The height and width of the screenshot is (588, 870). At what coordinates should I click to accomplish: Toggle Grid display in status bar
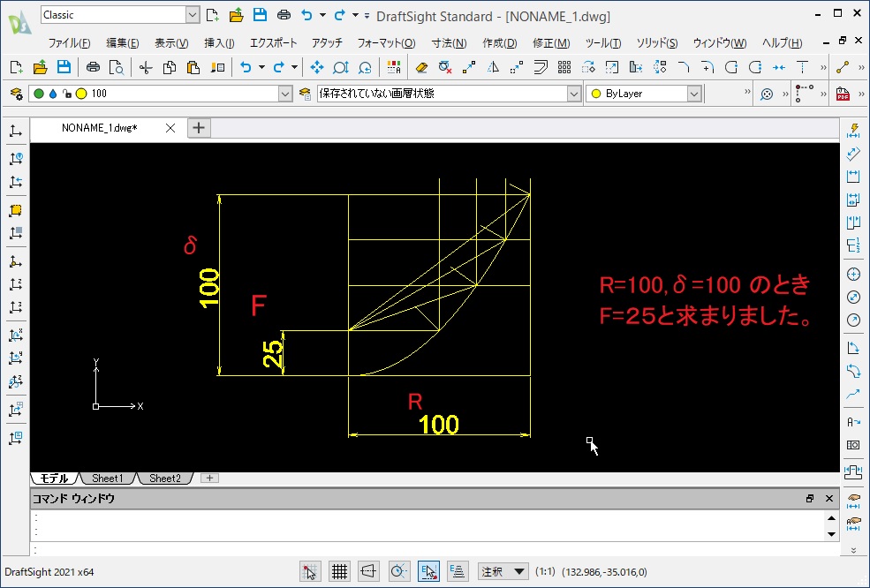pos(339,571)
